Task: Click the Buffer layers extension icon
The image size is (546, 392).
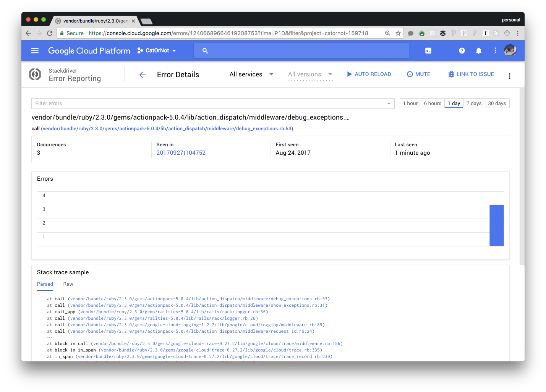Action: tap(443, 33)
